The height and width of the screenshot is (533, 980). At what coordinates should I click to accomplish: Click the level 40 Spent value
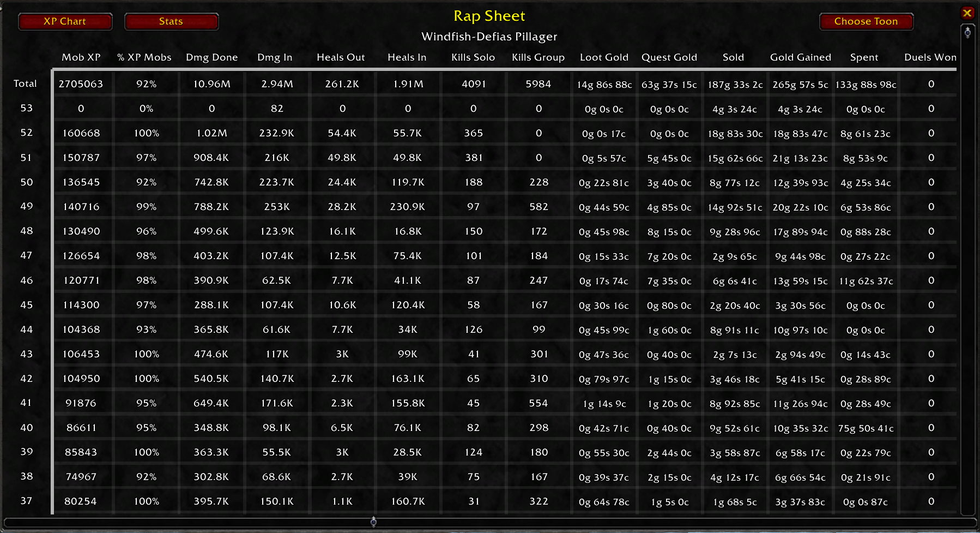click(x=866, y=428)
